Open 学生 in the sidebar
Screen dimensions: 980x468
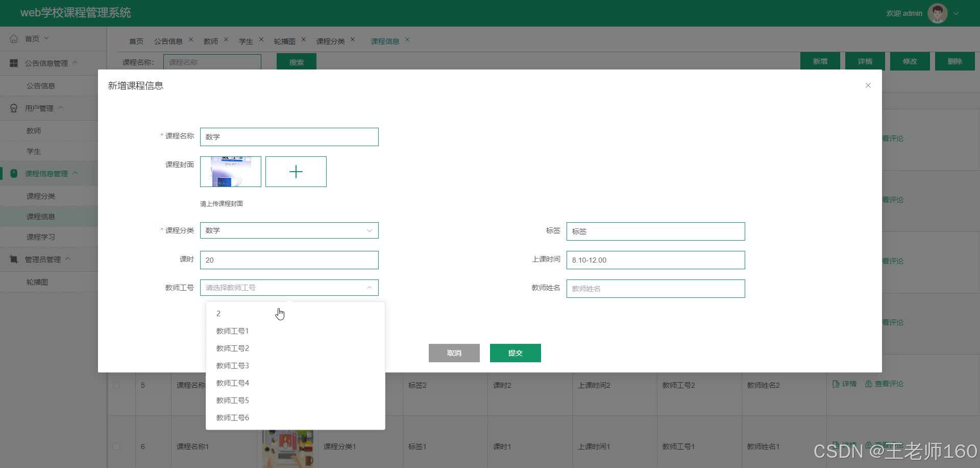pyautogui.click(x=34, y=151)
